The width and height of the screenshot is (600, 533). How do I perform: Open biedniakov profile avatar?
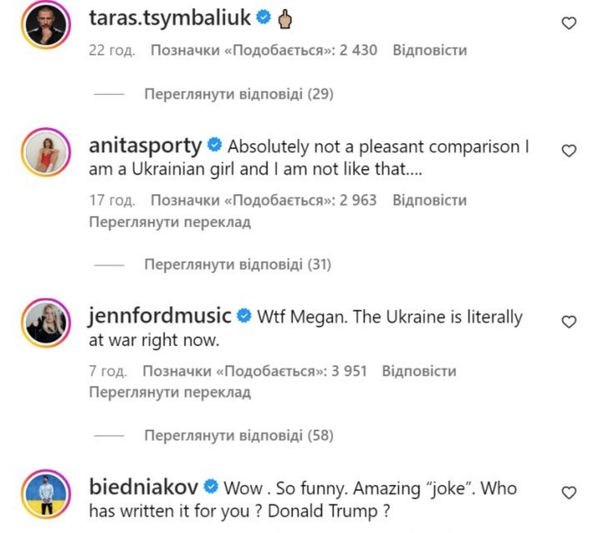pyautogui.click(x=43, y=496)
